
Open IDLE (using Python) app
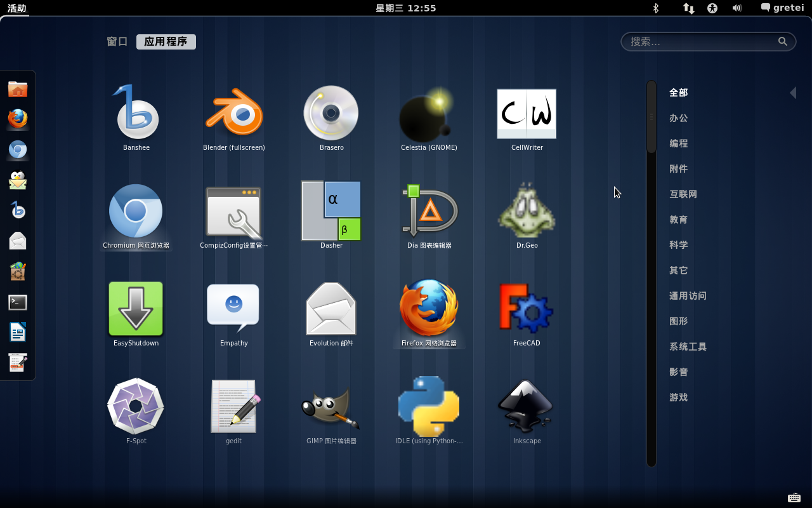429,411
